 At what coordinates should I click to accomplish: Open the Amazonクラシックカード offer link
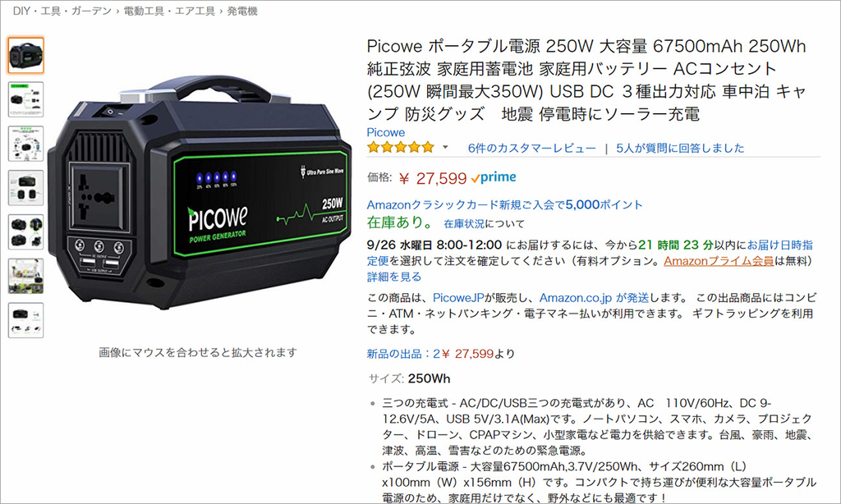(x=505, y=205)
